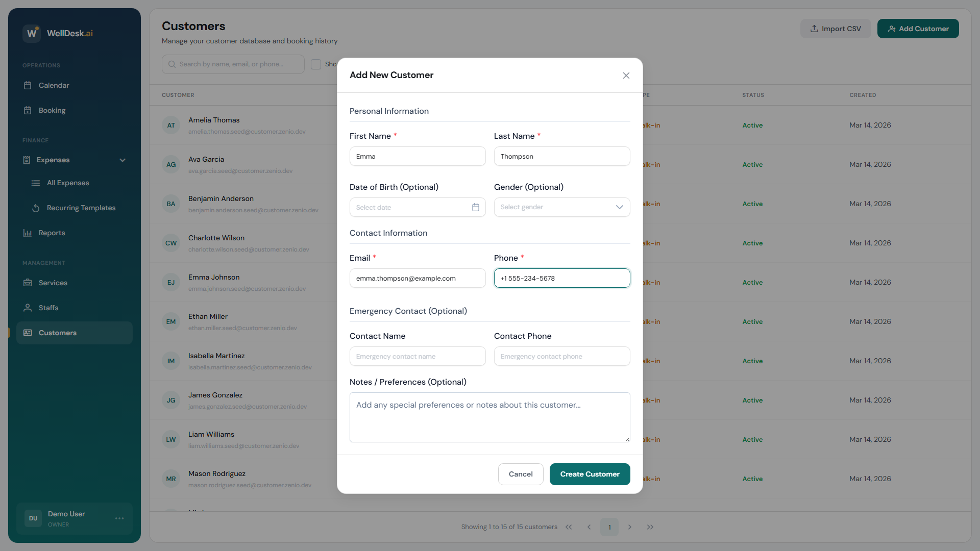
Task: Click the STATUS column header
Action: (x=753, y=95)
